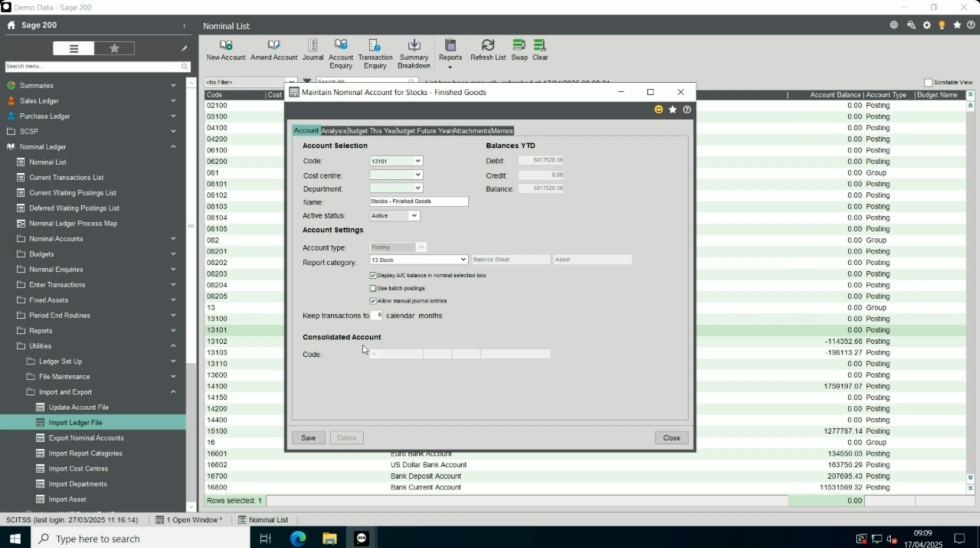Switch to Budget This Year tab
Screen dimensions: 980x548
pos(371,131)
